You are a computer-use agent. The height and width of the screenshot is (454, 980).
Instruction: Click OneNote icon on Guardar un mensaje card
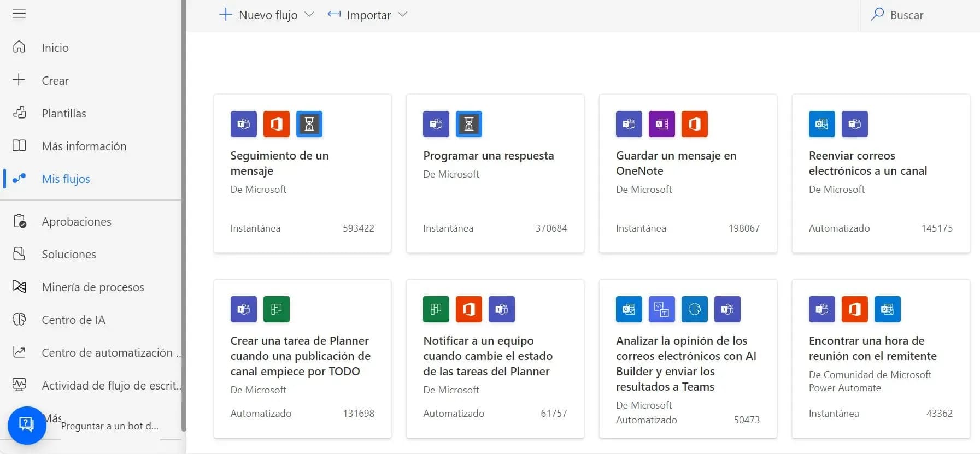(x=662, y=123)
